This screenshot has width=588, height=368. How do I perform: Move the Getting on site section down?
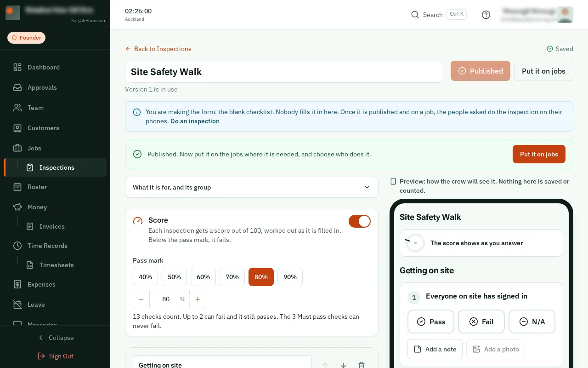pyautogui.click(x=343, y=365)
